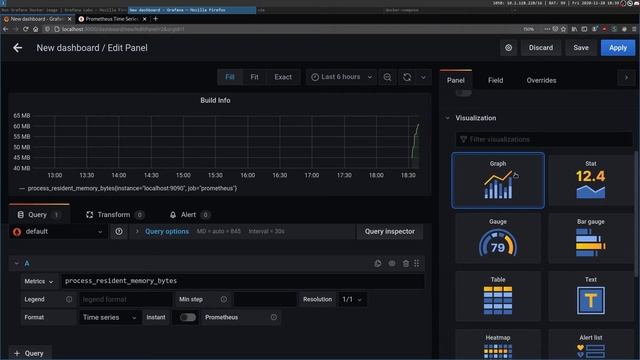Image resolution: width=640 pixels, height=360 pixels.
Task: Click the query A drag handle
Action: [x=417, y=264]
